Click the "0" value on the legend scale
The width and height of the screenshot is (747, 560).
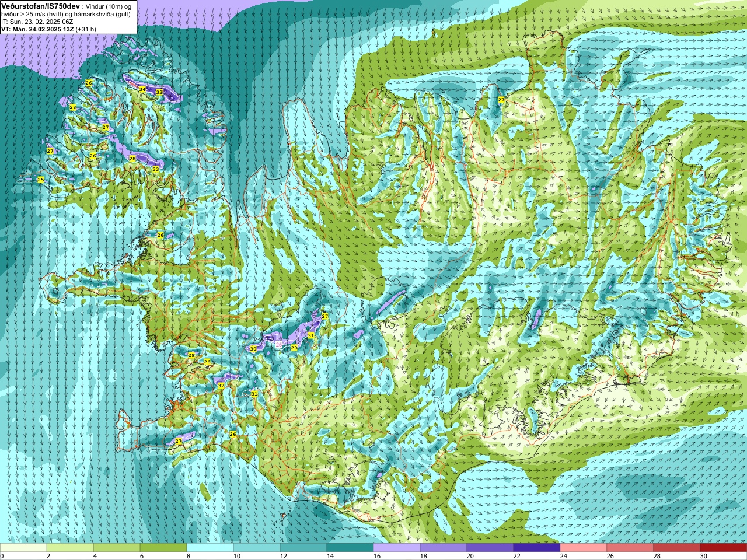(x=2, y=556)
